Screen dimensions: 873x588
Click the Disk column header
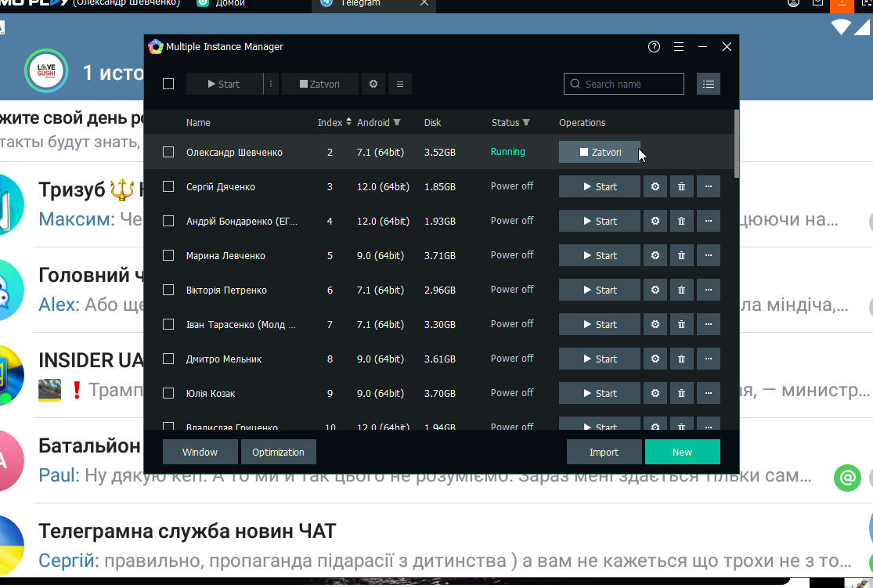(433, 122)
